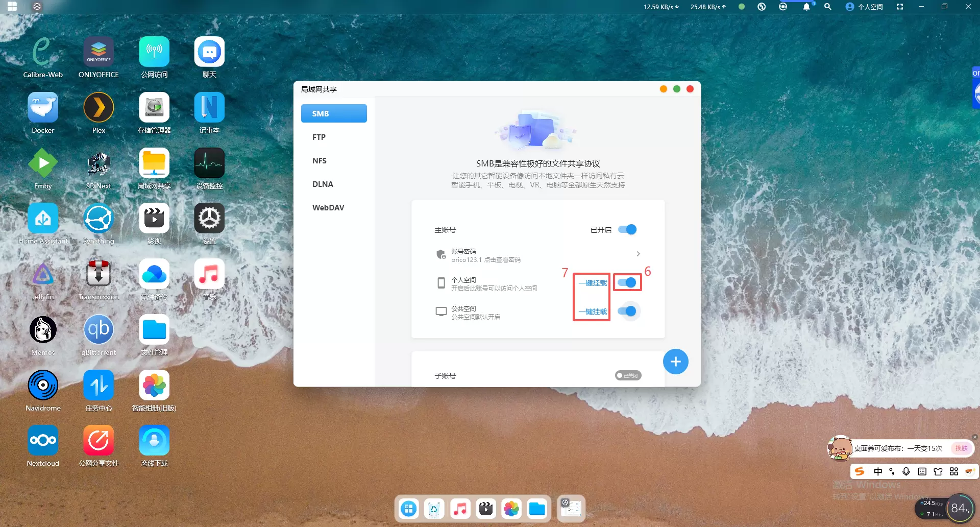The height and width of the screenshot is (527, 980).
Task: Expand the 账号密码 row chevron
Action: tap(638, 254)
